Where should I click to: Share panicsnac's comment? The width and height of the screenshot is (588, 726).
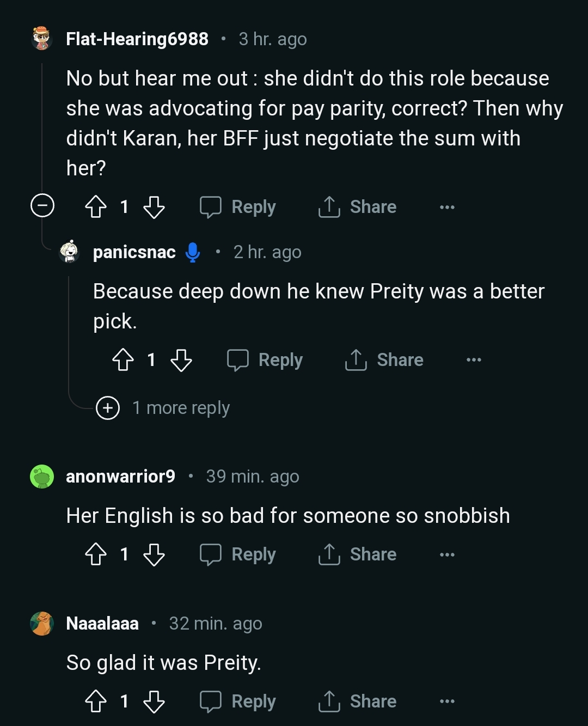pos(384,360)
